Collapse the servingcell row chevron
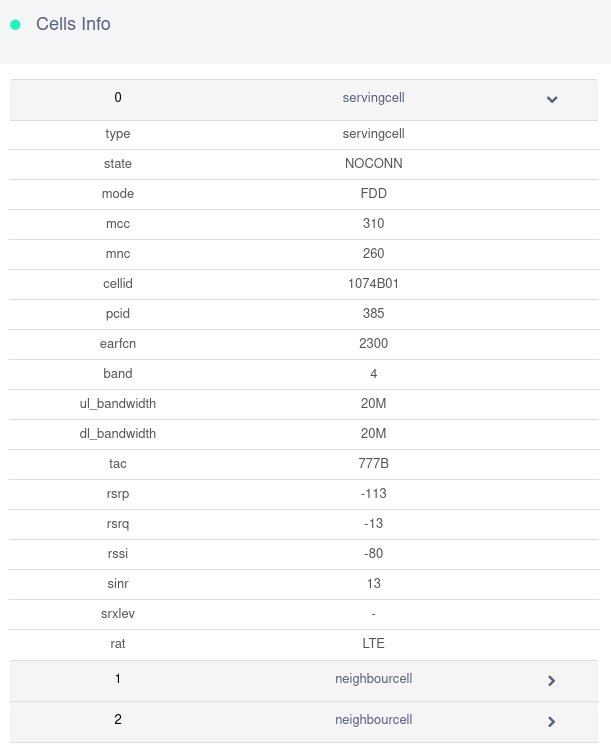Viewport: 611px width, 754px height. pos(552,99)
